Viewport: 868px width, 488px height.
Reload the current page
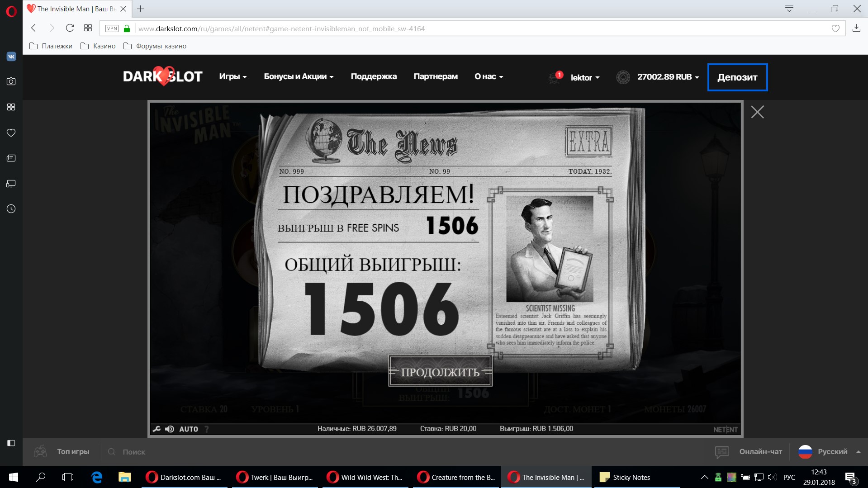(x=70, y=28)
